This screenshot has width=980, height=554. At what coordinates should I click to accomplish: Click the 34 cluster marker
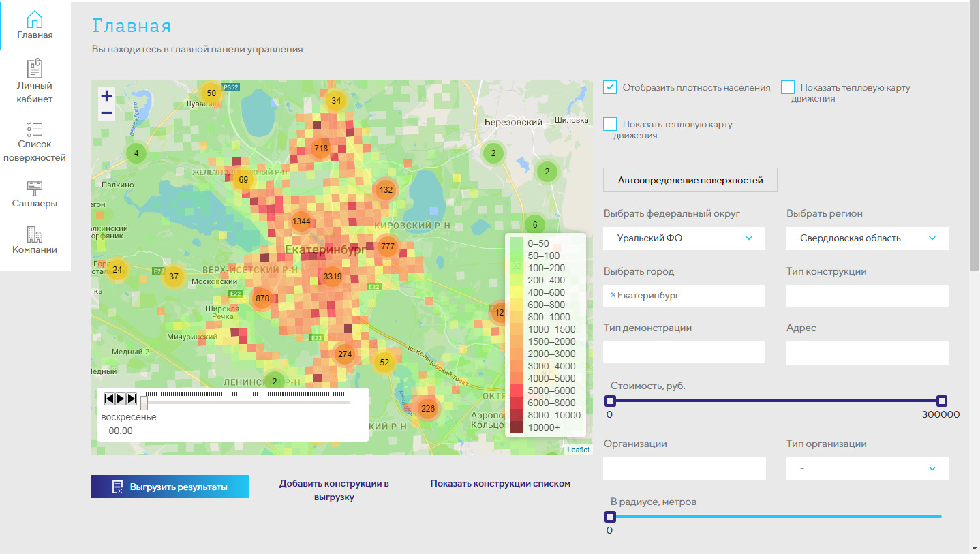pyautogui.click(x=336, y=101)
